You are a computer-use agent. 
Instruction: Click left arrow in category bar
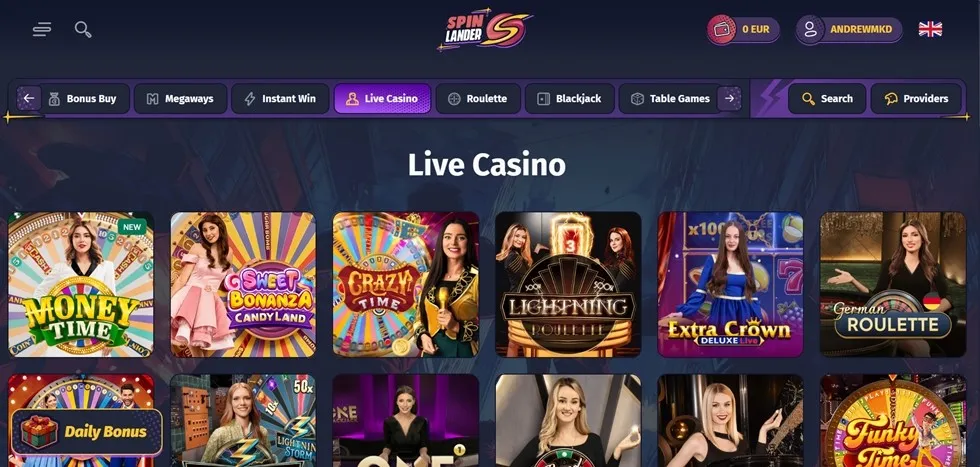point(28,98)
